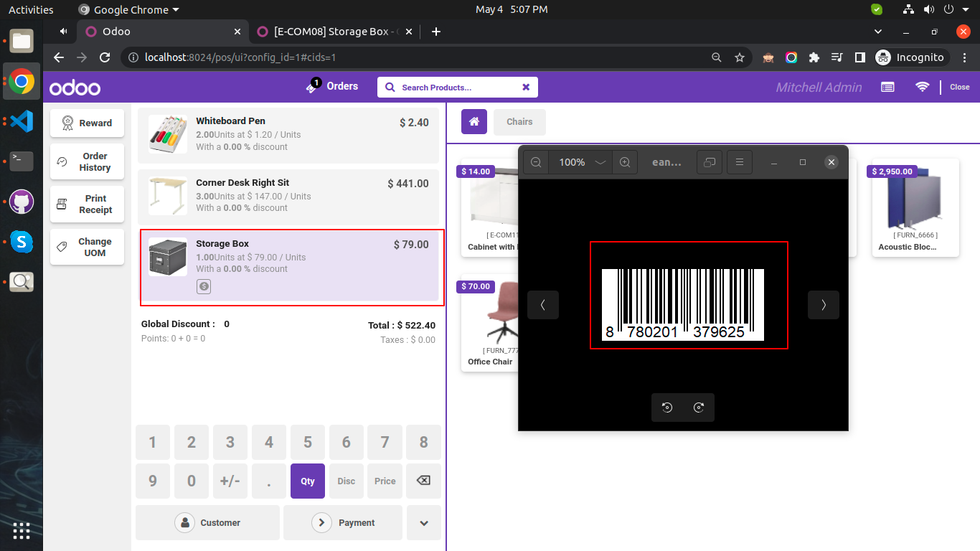Select the Acoustic Bloc product card
This screenshot has height=551, width=980.
[x=915, y=207]
